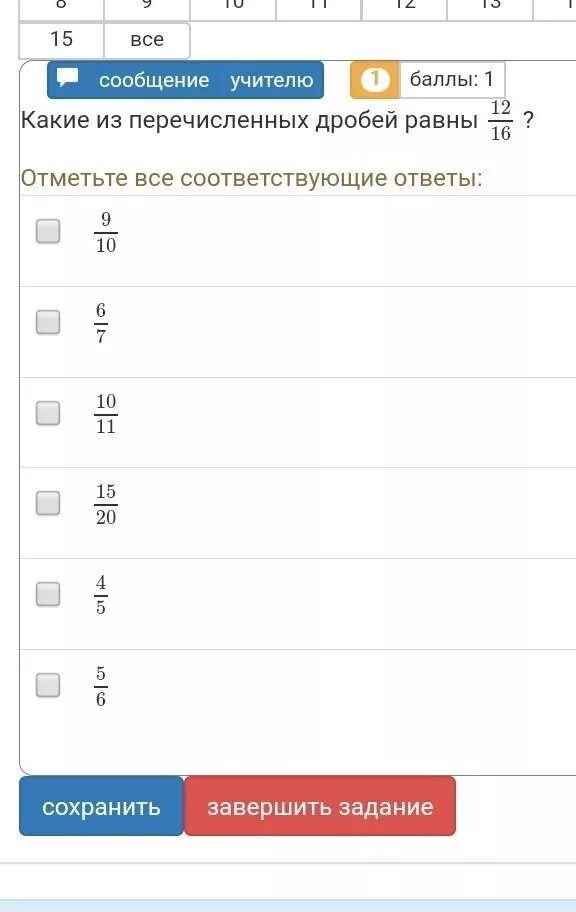Check the 9/10 fraction checkbox
This screenshot has height=912, width=576.
[48, 231]
